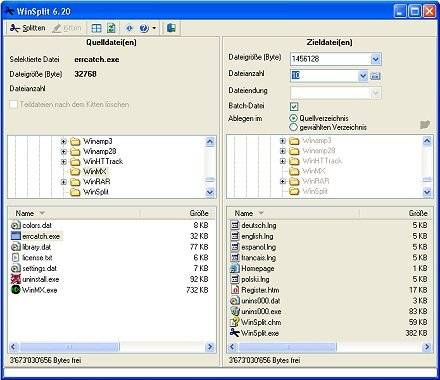Click settings.dat file icon
Viewport: 440px width, 380px height.
pos(16,268)
